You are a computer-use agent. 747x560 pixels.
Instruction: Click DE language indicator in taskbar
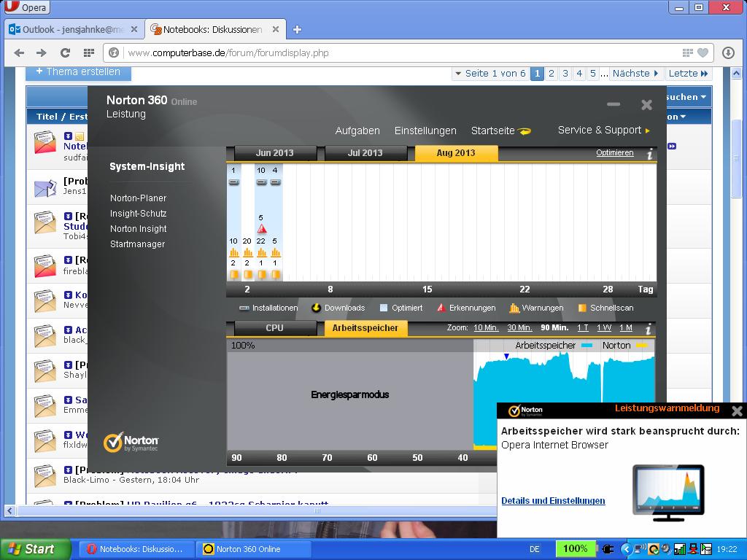pyautogui.click(x=535, y=549)
